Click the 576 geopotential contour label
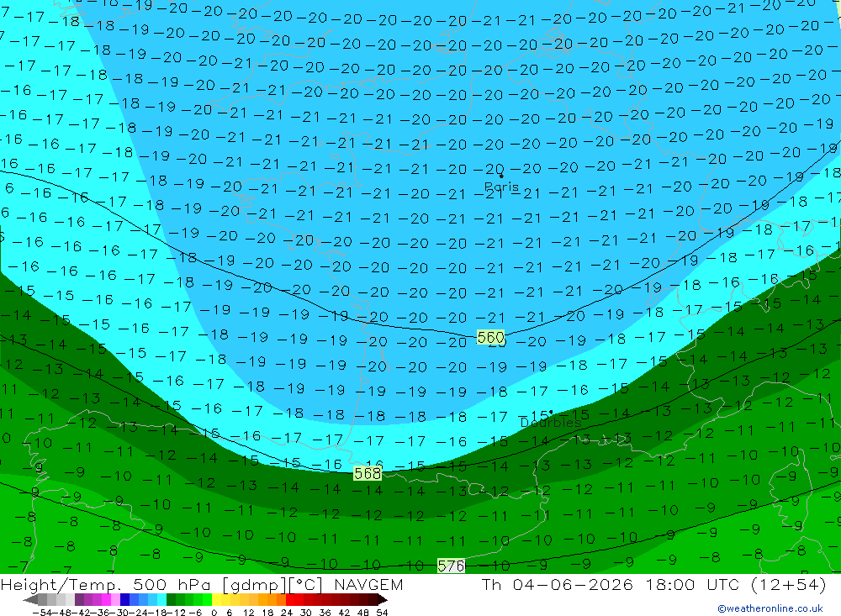 point(451,566)
